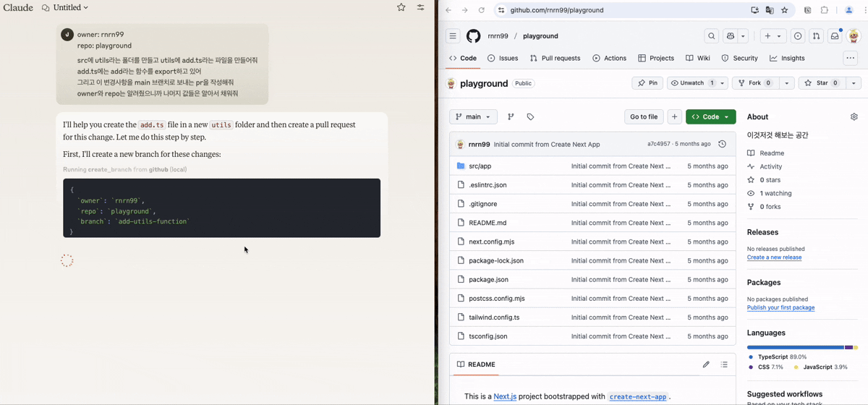The image size is (868, 405).
Task: Open GitHub Copilot chat icon
Action: [x=731, y=36]
